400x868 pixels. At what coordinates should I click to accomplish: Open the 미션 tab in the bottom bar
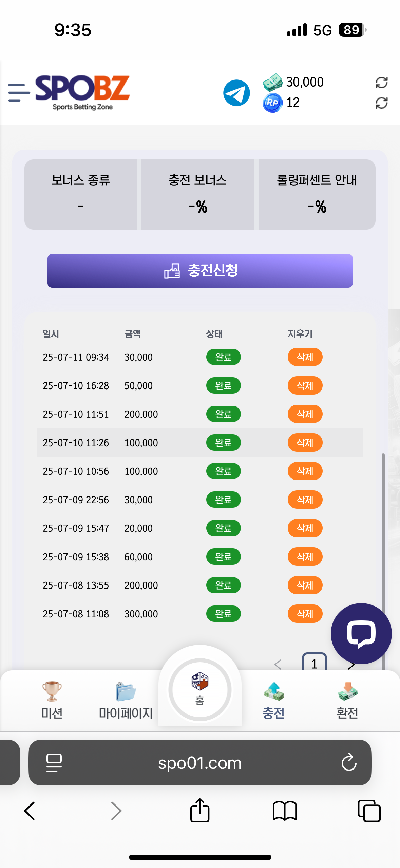pyautogui.click(x=52, y=700)
